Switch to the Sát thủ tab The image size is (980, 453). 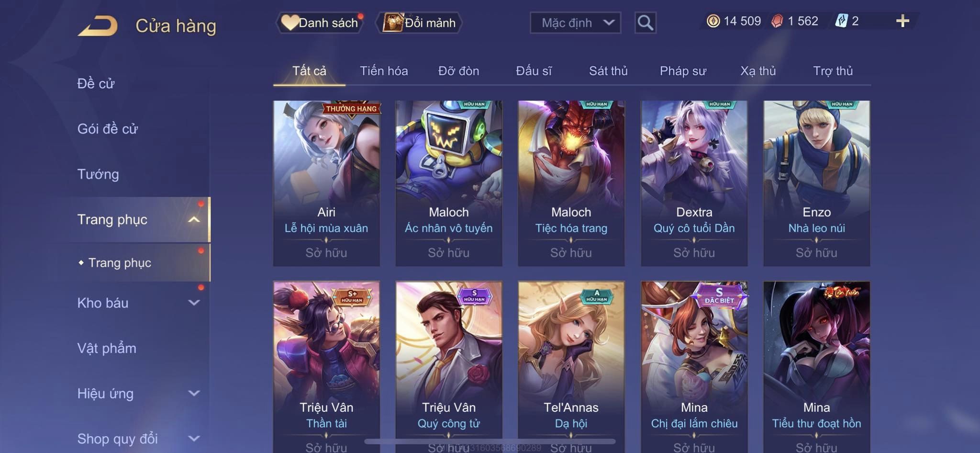click(x=608, y=71)
